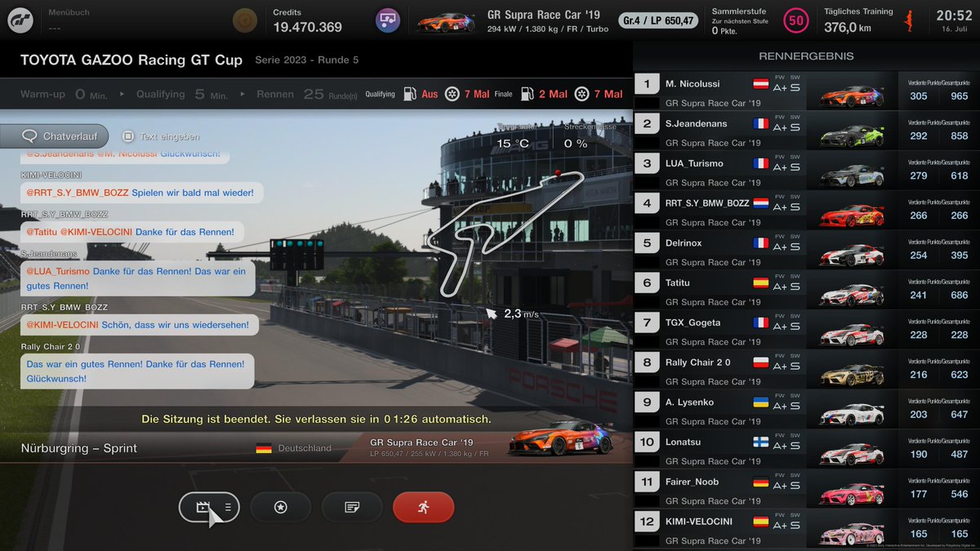The width and height of the screenshot is (980, 551).
Task: Click the collector level 50 badge
Action: [x=795, y=19]
